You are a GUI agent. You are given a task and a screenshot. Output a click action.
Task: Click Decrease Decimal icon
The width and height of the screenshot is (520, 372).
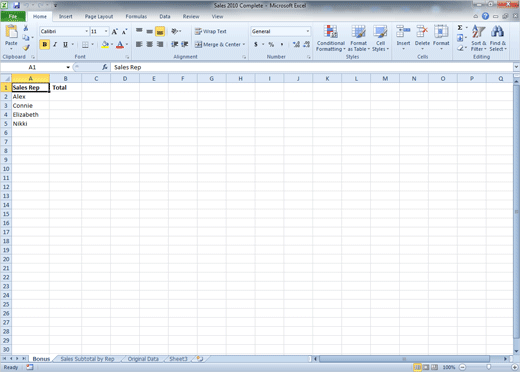(307, 44)
